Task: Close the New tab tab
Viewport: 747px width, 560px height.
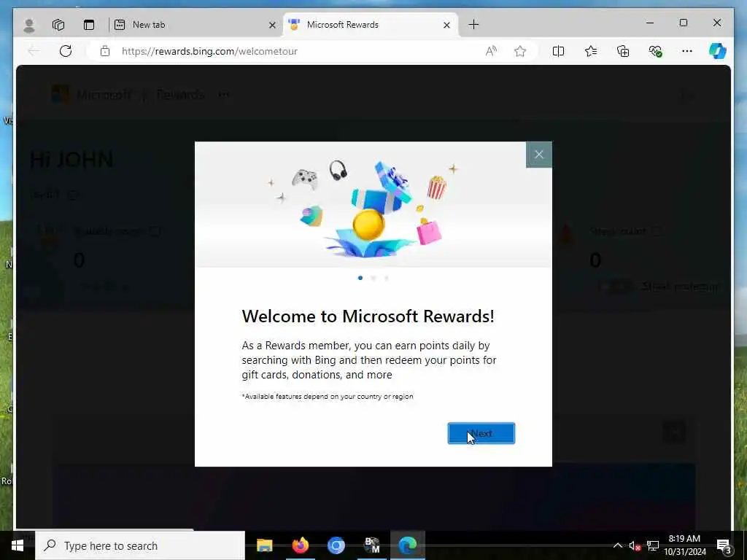Action: 272,25
